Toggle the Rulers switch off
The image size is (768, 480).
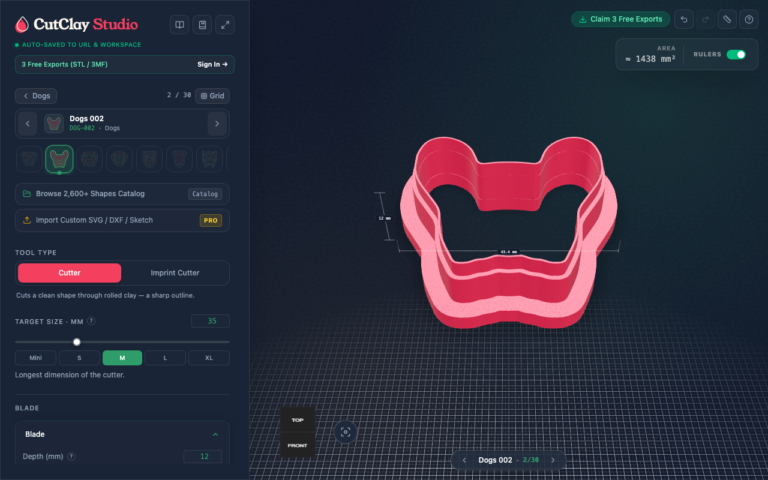736,54
